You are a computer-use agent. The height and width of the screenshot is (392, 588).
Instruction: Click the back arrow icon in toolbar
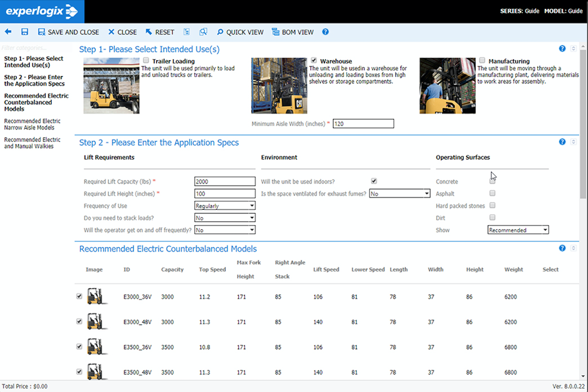(8, 32)
